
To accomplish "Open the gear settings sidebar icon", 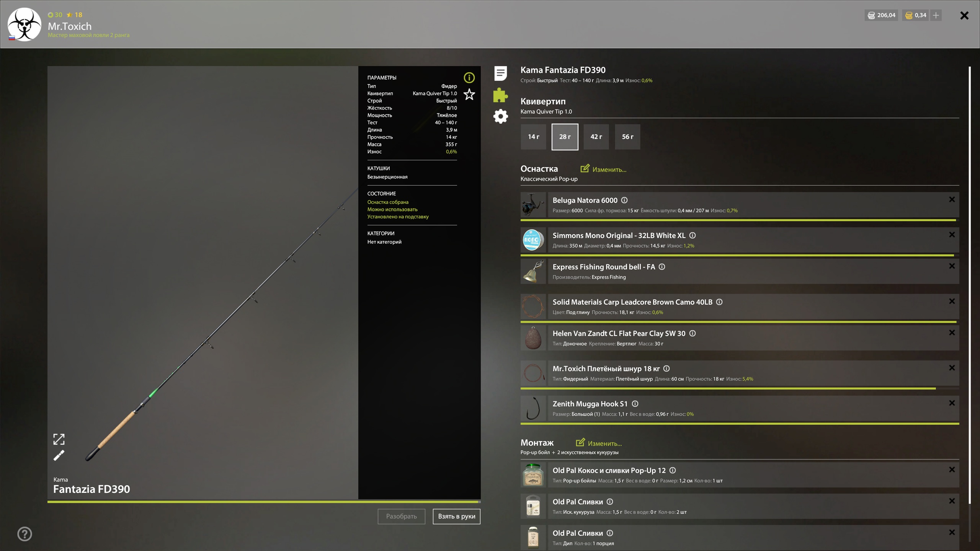I will click(x=500, y=116).
